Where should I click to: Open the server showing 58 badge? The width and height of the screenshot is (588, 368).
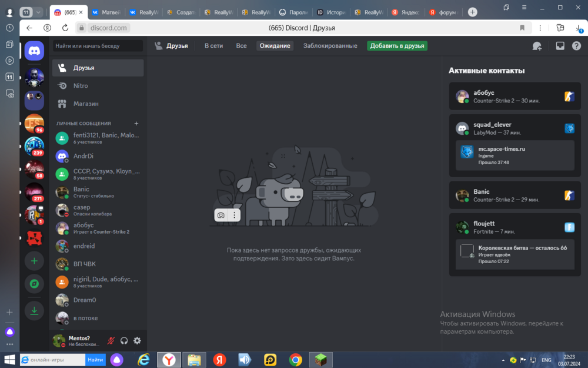coord(34,169)
